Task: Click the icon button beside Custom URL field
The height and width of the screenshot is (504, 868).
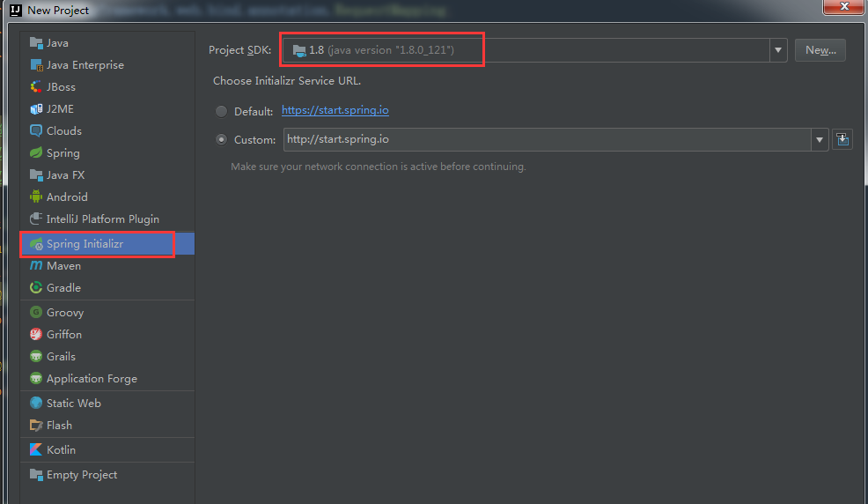Action: click(842, 139)
